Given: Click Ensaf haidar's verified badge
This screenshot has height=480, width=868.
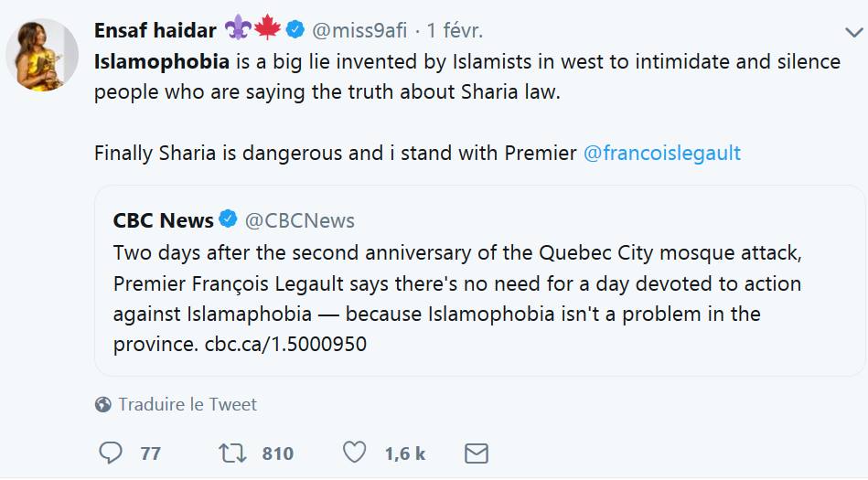Looking at the screenshot, I should [295, 30].
